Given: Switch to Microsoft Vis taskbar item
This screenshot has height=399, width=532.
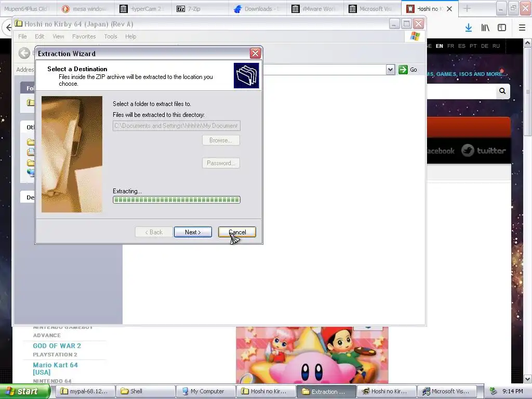Looking at the screenshot, I should click(x=447, y=391).
